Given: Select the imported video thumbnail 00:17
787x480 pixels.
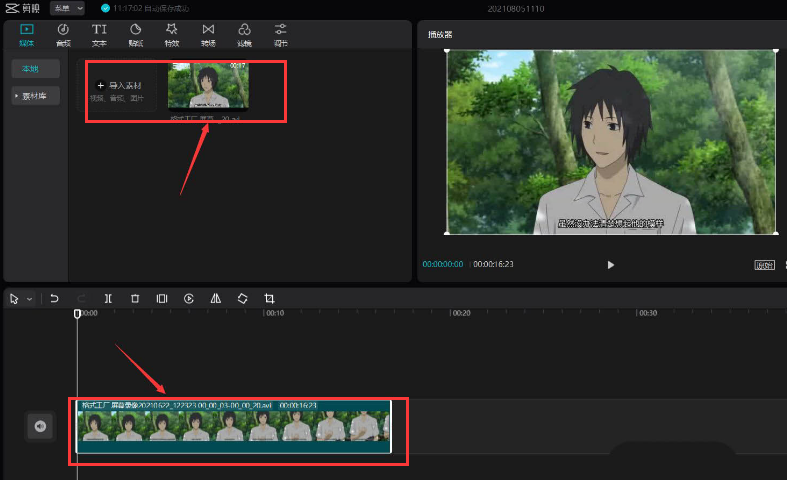Looking at the screenshot, I should [x=208, y=85].
